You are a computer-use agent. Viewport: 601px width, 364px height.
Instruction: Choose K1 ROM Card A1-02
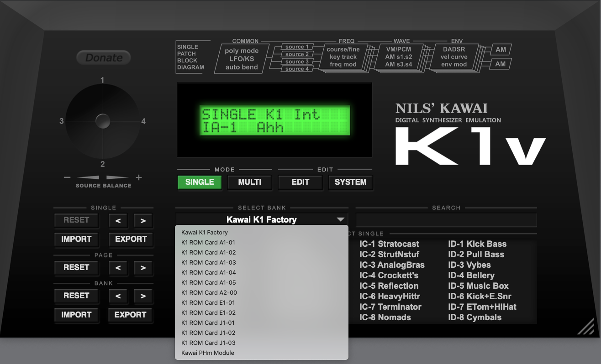[x=262, y=253]
